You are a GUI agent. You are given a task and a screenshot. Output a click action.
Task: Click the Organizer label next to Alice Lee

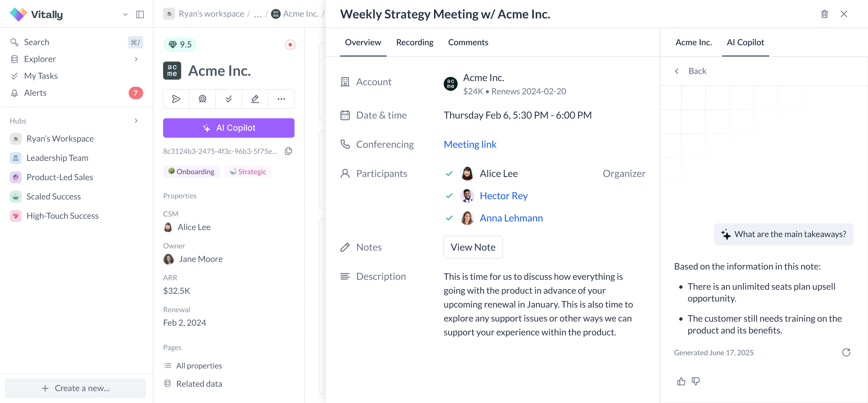(x=624, y=173)
